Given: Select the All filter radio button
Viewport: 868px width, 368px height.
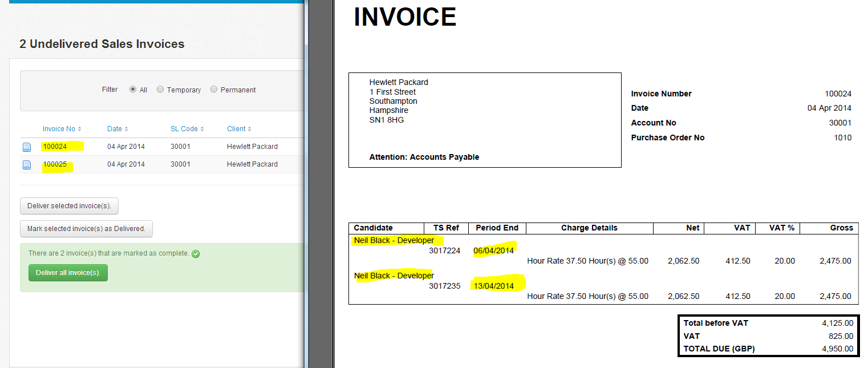Looking at the screenshot, I should click(133, 90).
